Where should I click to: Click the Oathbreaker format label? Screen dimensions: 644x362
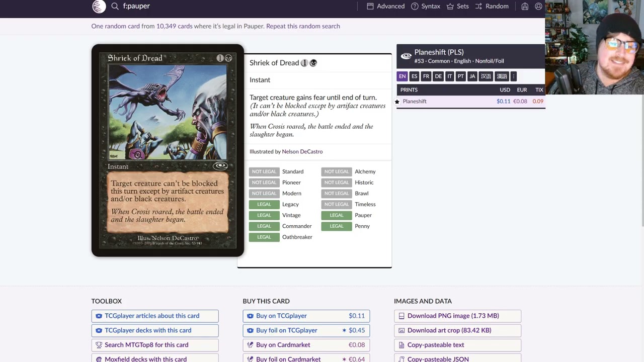click(x=297, y=237)
